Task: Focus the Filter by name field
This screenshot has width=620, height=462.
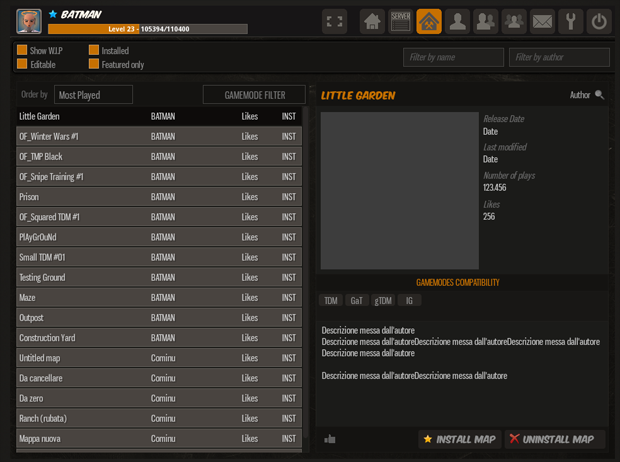Action: tap(454, 57)
